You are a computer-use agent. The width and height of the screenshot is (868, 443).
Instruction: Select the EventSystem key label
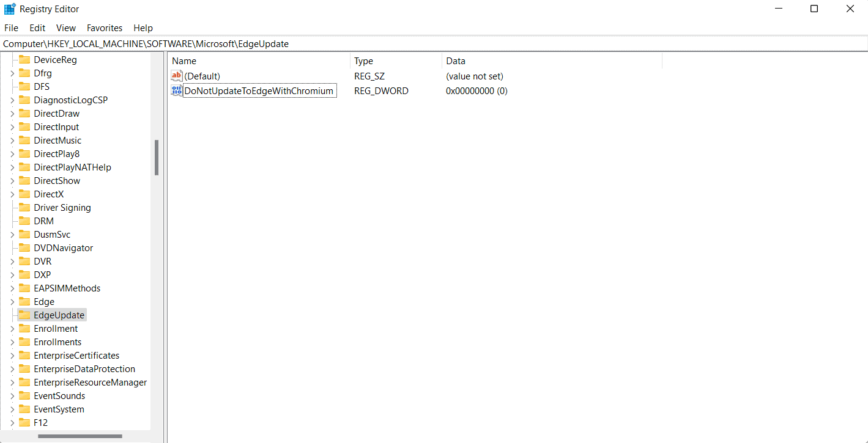click(x=59, y=409)
